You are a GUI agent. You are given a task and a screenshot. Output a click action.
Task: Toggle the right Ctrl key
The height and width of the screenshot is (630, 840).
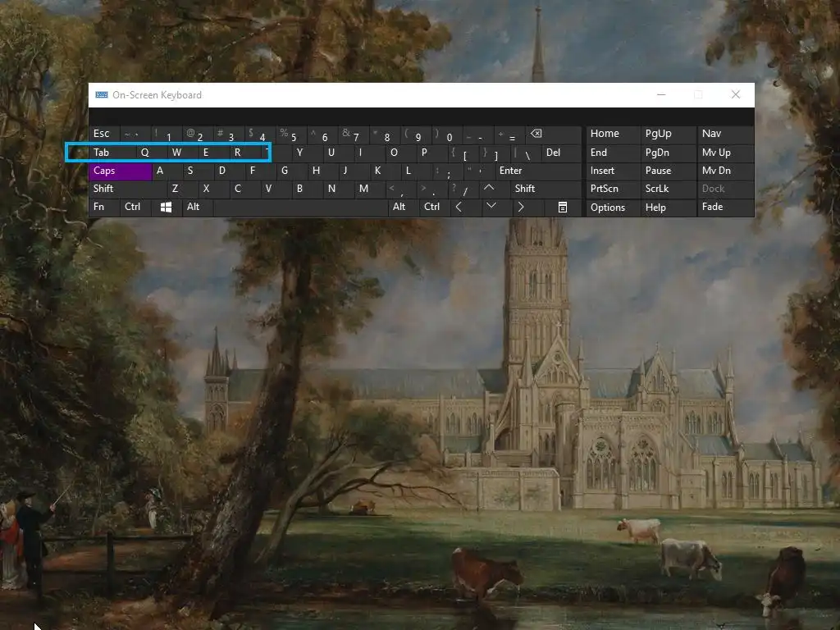[x=435, y=207]
